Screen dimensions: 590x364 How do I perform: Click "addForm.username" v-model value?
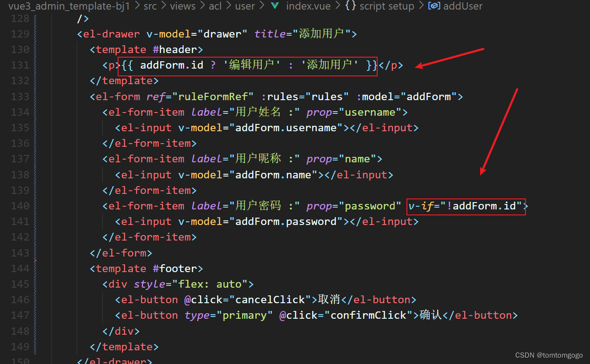(286, 128)
